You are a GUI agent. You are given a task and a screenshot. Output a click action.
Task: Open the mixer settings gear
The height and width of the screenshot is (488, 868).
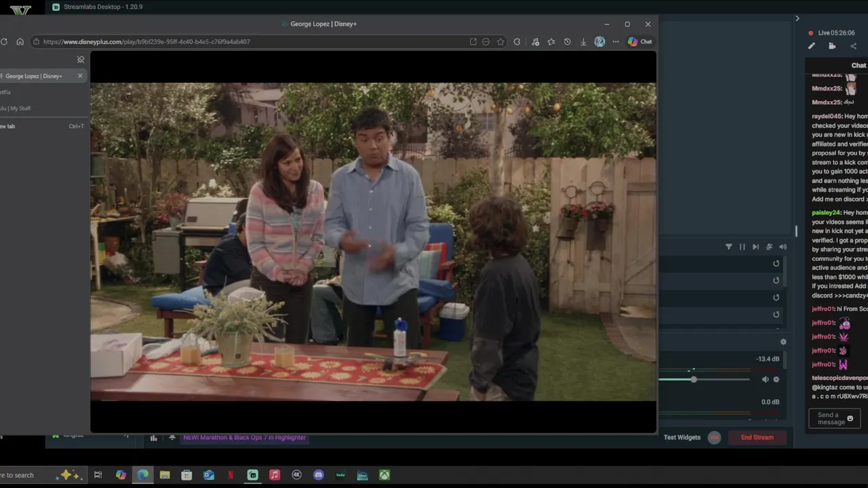[x=783, y=342]
